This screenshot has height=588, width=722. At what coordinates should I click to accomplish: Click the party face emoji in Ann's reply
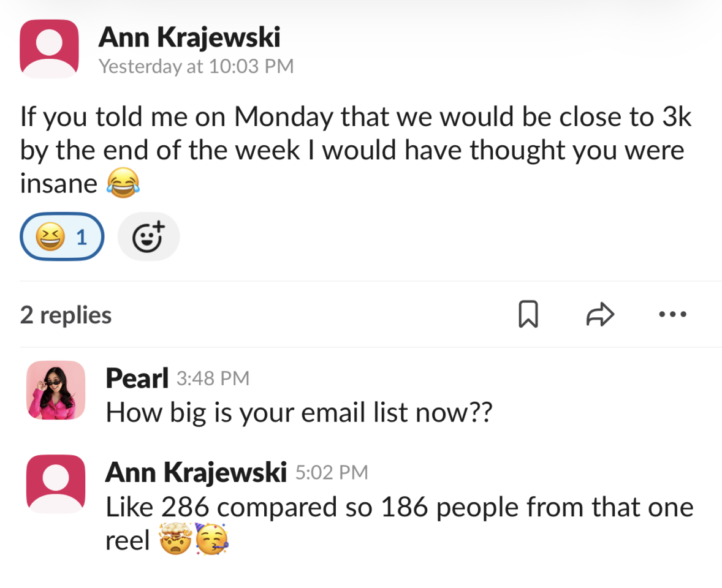pyautogui.click(x=211, y=541)
